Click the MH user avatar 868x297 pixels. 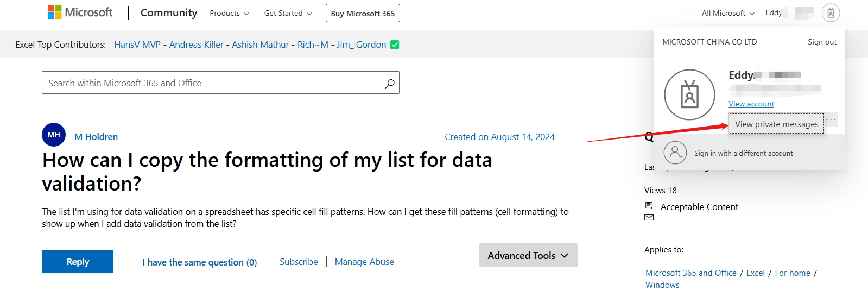coord(54,135)
